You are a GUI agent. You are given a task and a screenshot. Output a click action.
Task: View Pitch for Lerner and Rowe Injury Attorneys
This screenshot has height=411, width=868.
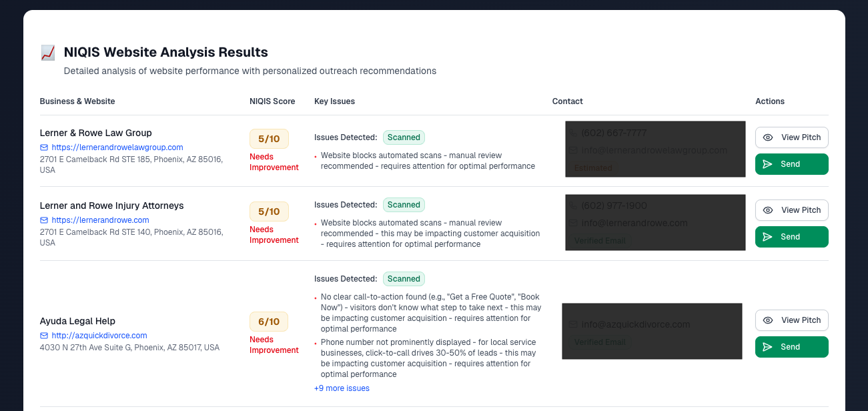(x=792, y=210)
